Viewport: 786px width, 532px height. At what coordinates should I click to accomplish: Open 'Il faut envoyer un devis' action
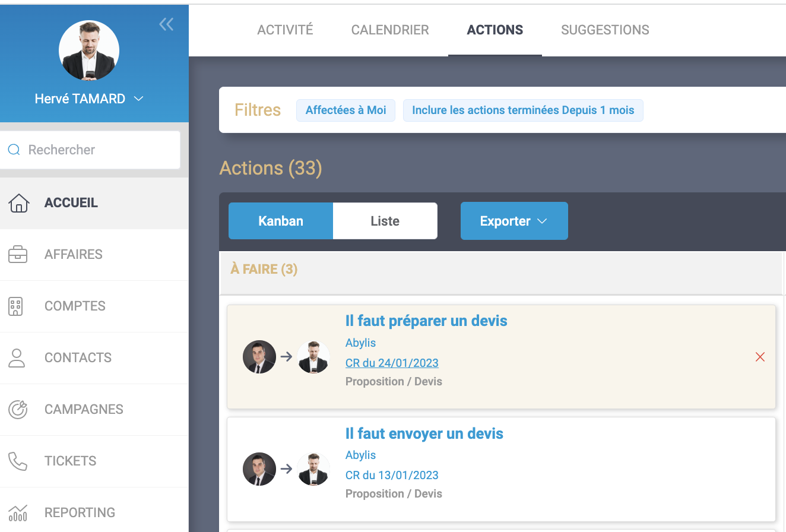pos(424,434)
